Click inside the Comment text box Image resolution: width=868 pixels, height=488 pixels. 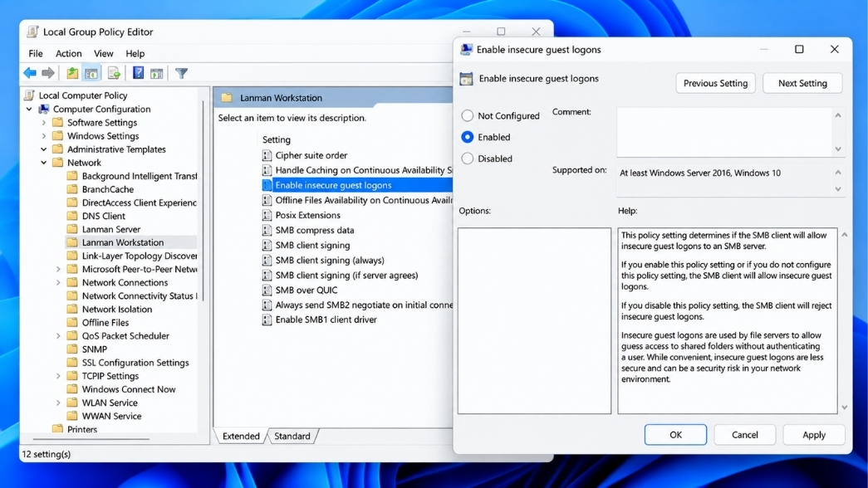(725, 132)
